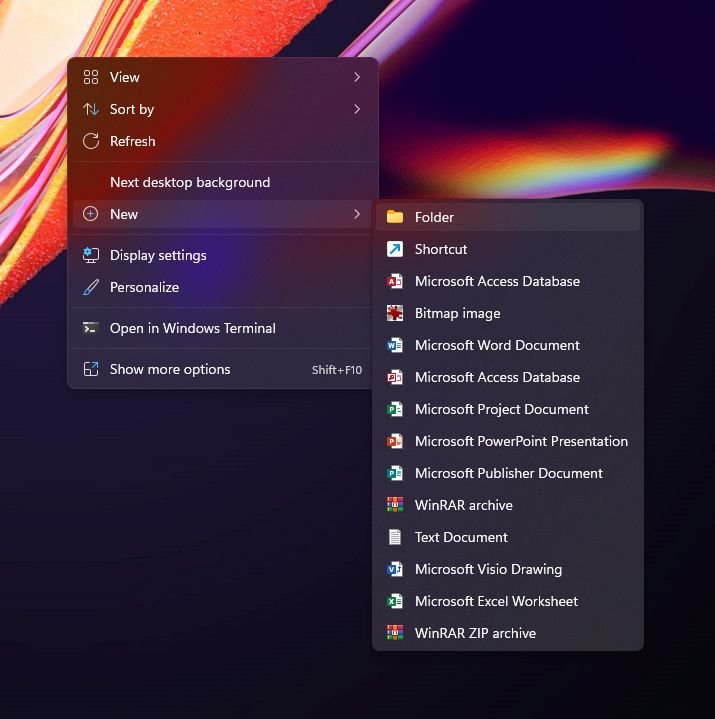
Task: Choose the PowerPoint Presentation icon
Action: click(x=395, y=441)
